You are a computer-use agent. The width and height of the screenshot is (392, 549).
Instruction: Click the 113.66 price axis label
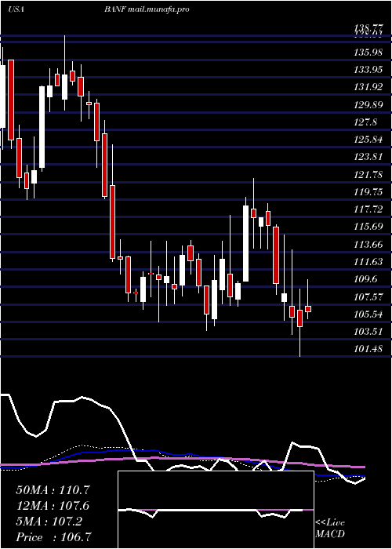pyautogui.click(x=368, y=244)
